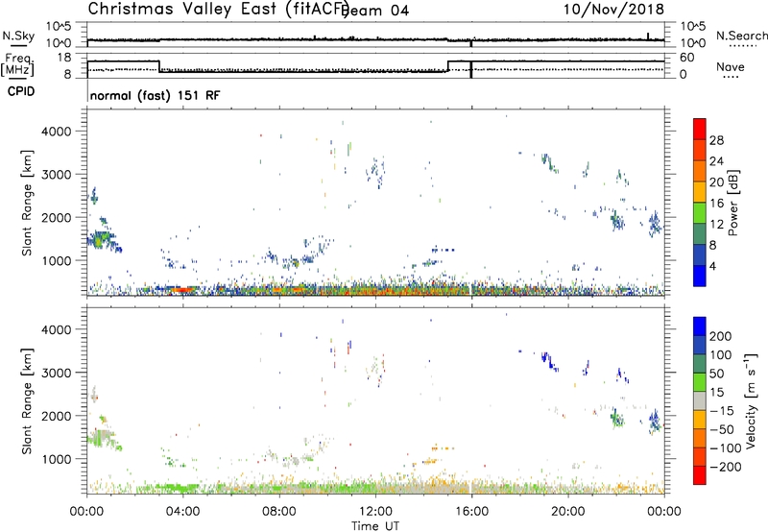Click the plot title 'Christmas Valley East (fitACF)'
This screenshot has height=532, width=768.
coord(219,9)
